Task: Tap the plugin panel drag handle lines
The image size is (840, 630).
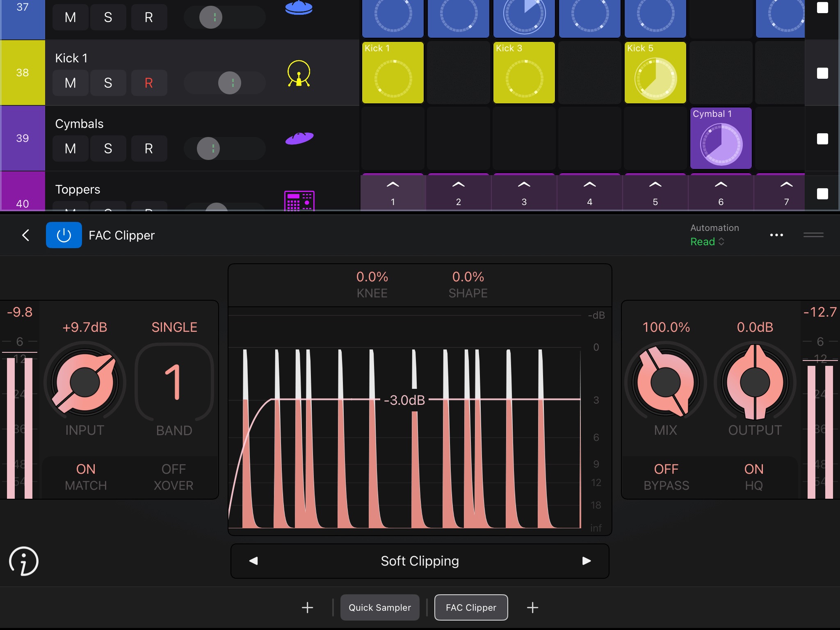Action: point(813,235)
